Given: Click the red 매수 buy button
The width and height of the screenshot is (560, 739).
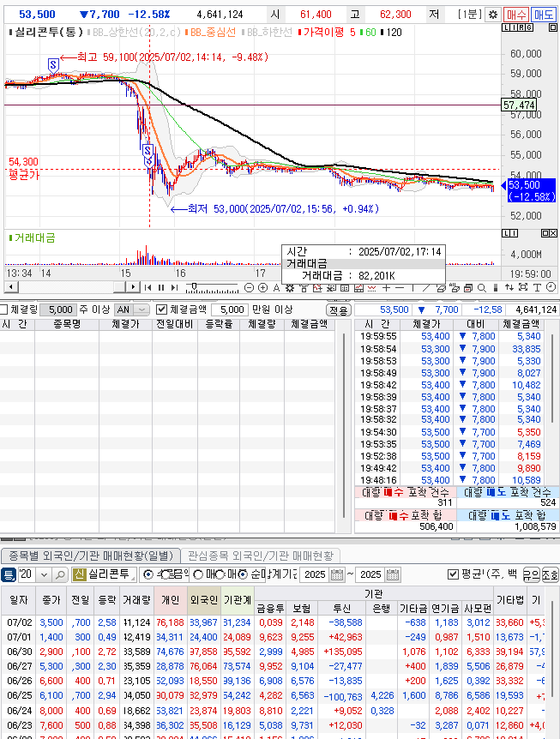Looking at the screenshot, I should click(x=515, y=15).
